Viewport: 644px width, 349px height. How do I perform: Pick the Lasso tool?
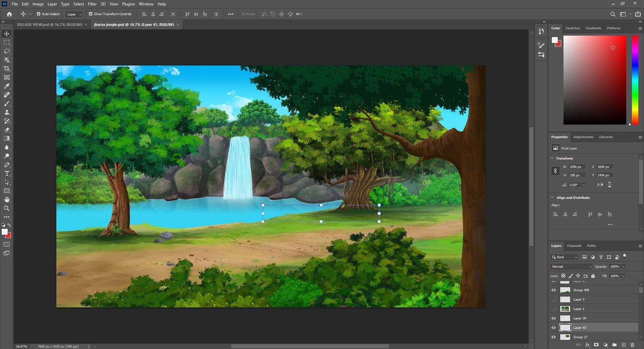pyautogui.click(x=7, y=51)
